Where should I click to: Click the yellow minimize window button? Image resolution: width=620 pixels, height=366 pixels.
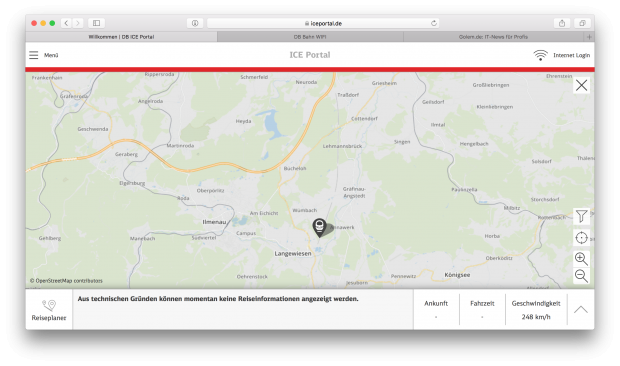coord(43,23)
